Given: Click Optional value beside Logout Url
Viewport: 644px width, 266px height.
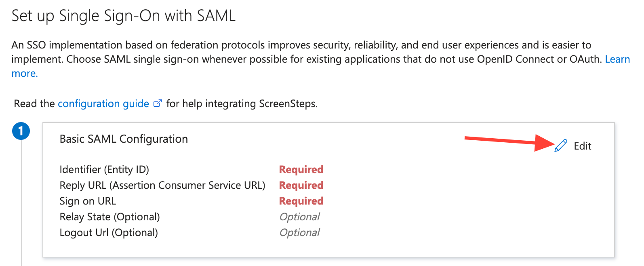Looking at the screenshot, I should coord(299,232).
